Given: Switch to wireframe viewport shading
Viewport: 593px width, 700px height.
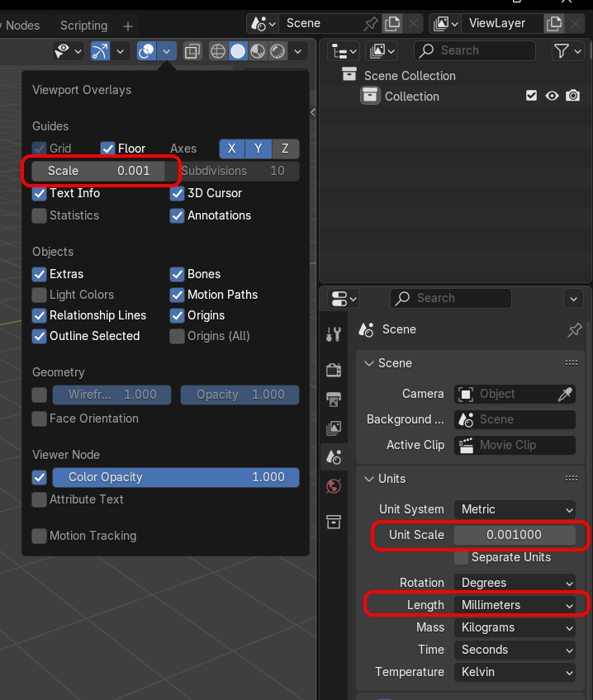Looking at the screenshot, I should (218, 51).
